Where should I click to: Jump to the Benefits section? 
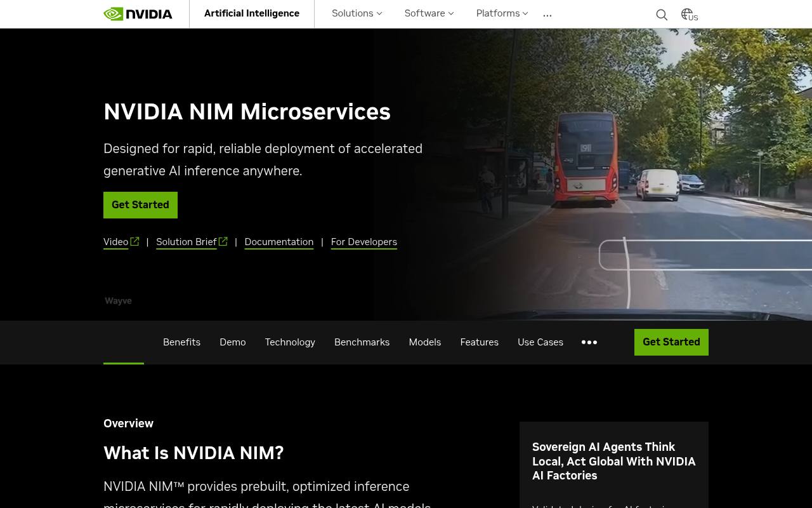(181, 342)
